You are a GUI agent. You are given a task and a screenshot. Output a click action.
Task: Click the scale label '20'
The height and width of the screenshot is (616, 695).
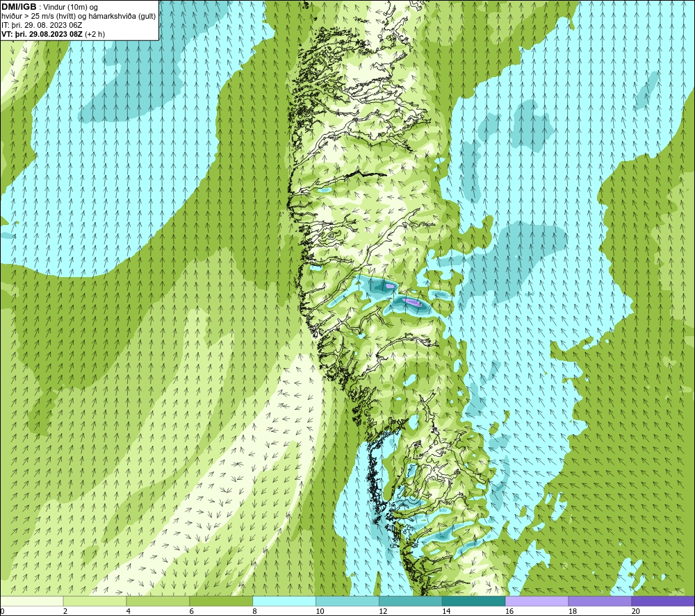pos(636,611)
